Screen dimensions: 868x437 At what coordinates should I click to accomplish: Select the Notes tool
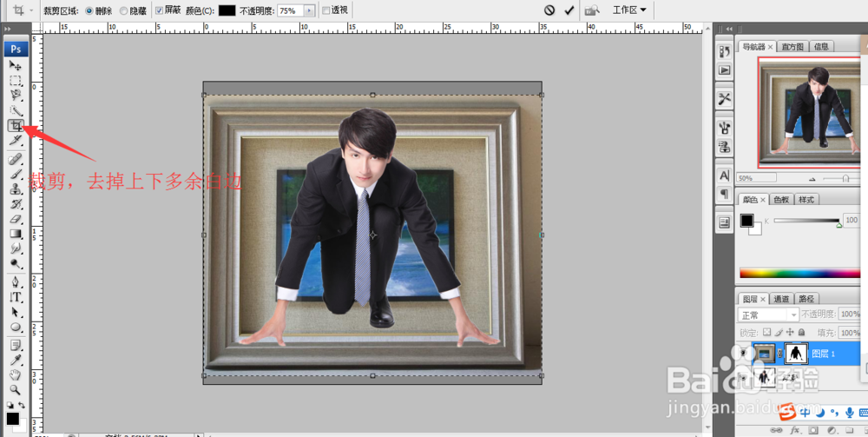pos(16,346)
